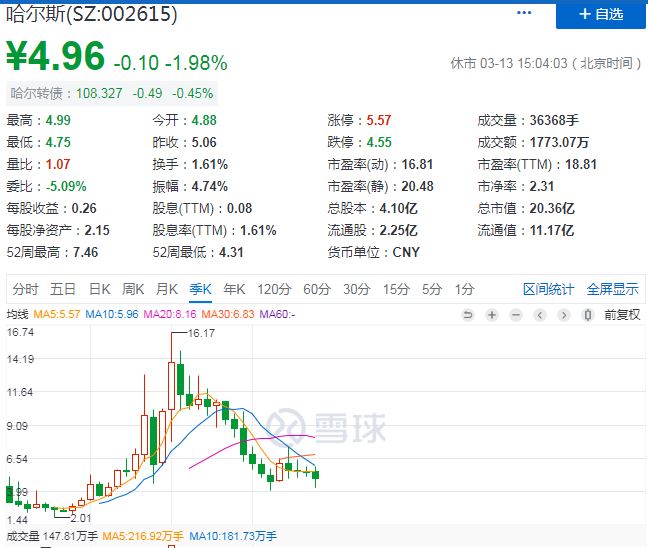Click the MA60:- indicator label

pos(277,314)
